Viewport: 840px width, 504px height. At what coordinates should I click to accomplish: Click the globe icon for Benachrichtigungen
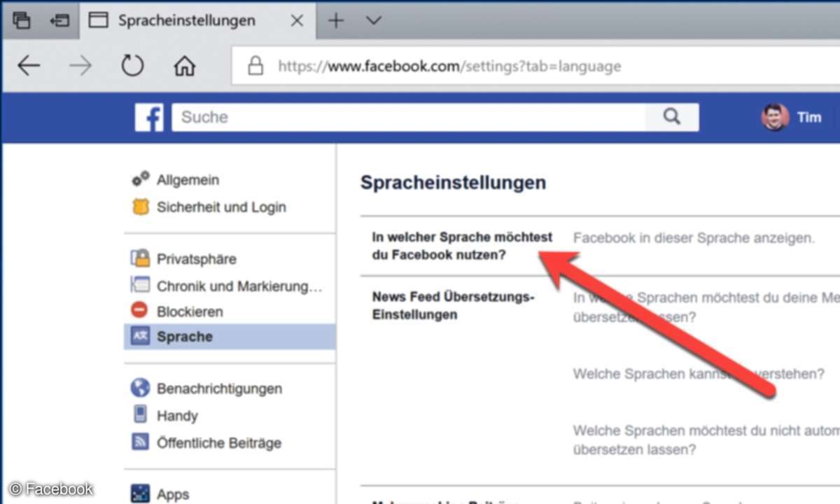tap(141, 388)
